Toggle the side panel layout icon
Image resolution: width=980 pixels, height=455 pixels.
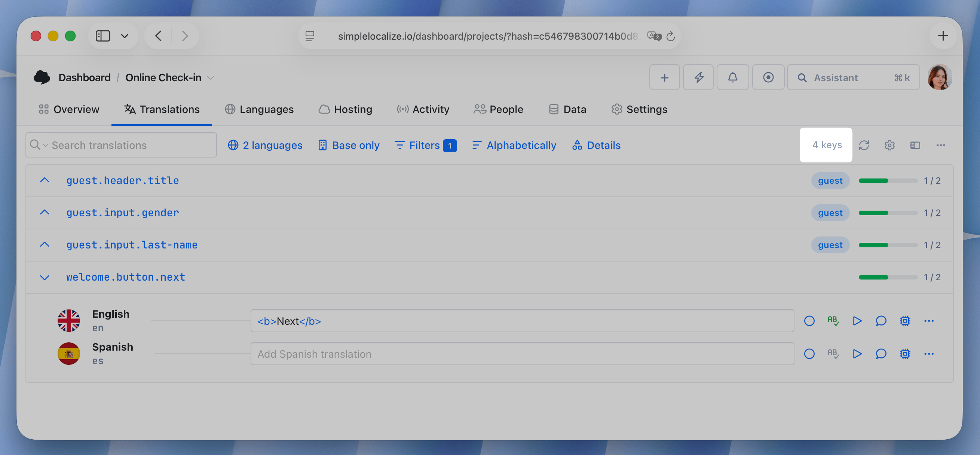tap(915, 145)
